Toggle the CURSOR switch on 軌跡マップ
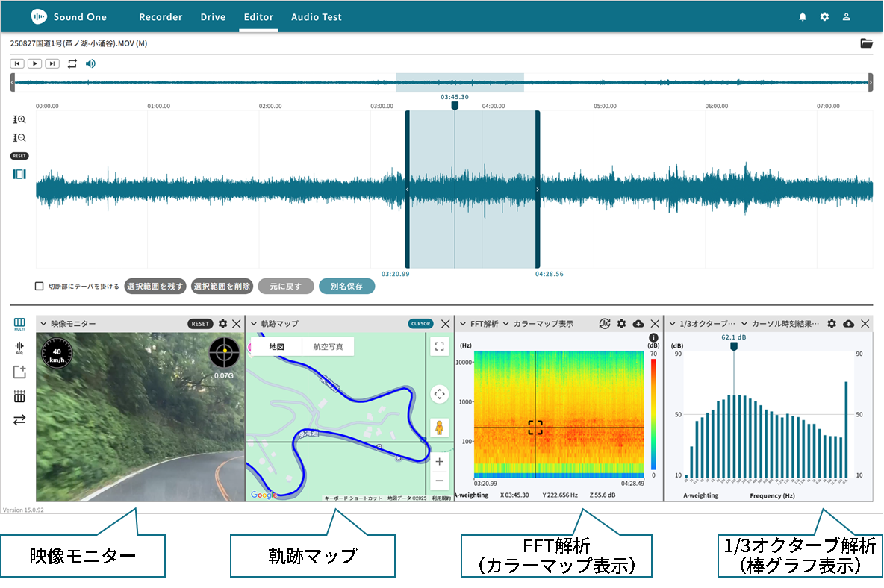This screenshot has height=588, width=884. 420,324
